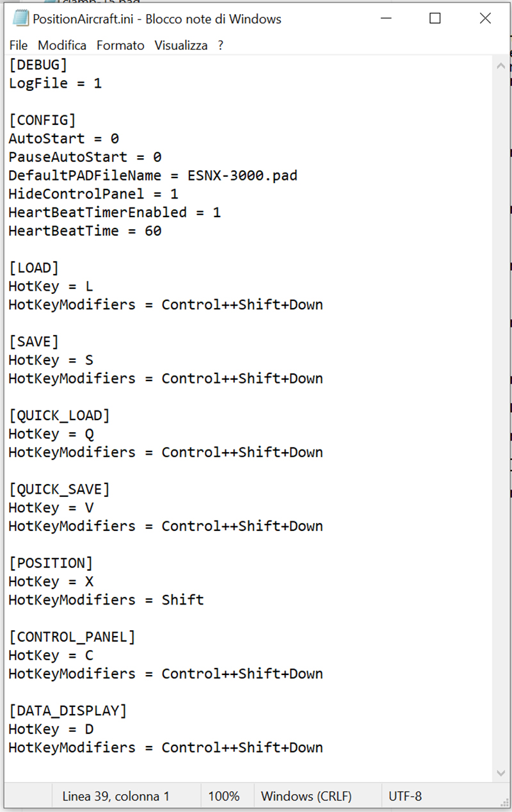The image size is (512, 812).
Task: Place cursor on the [DEBUG] section line
Action: pyautogui.click(x=38, y=65)
